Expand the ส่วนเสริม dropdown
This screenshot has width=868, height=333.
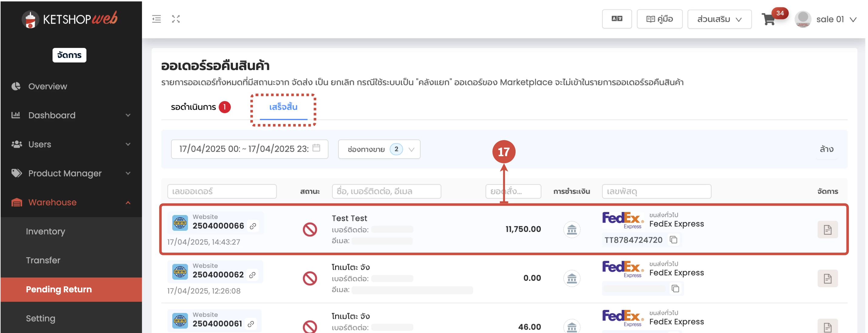pyautogui.click(x=719, y=19)
